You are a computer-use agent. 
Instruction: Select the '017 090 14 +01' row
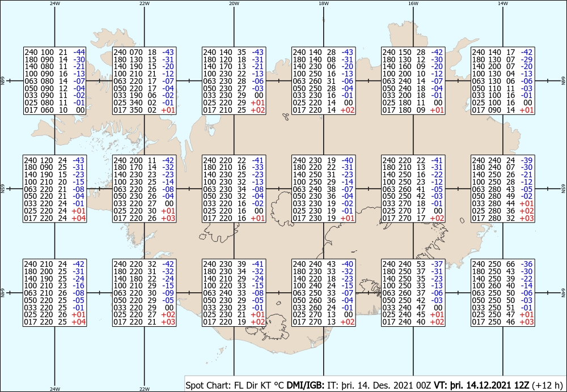tap(503, 110)
